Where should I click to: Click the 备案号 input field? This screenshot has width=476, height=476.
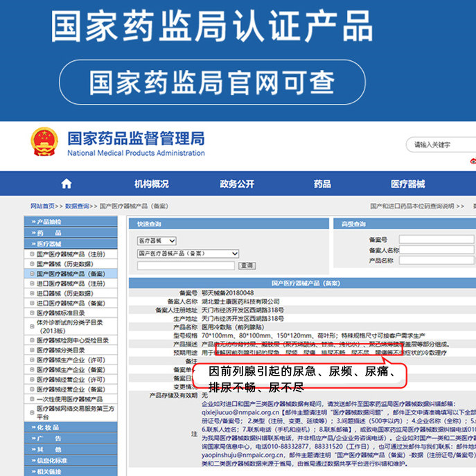(x=437, y=239)
